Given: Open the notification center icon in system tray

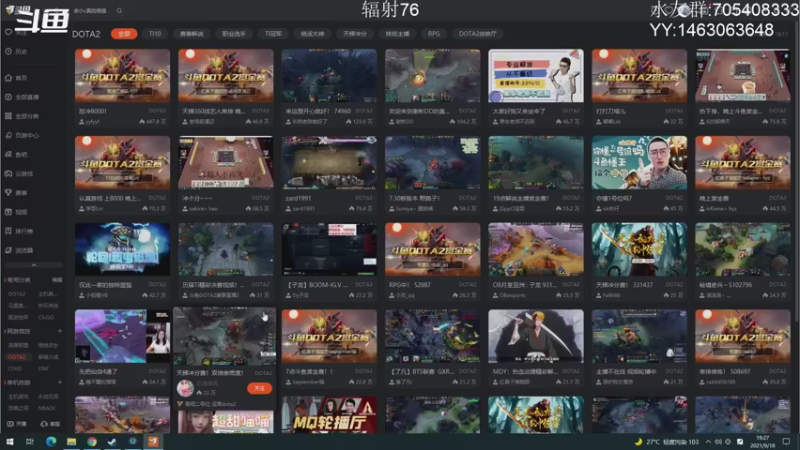Looking at the screenshot, I should [x=786, y=441].
